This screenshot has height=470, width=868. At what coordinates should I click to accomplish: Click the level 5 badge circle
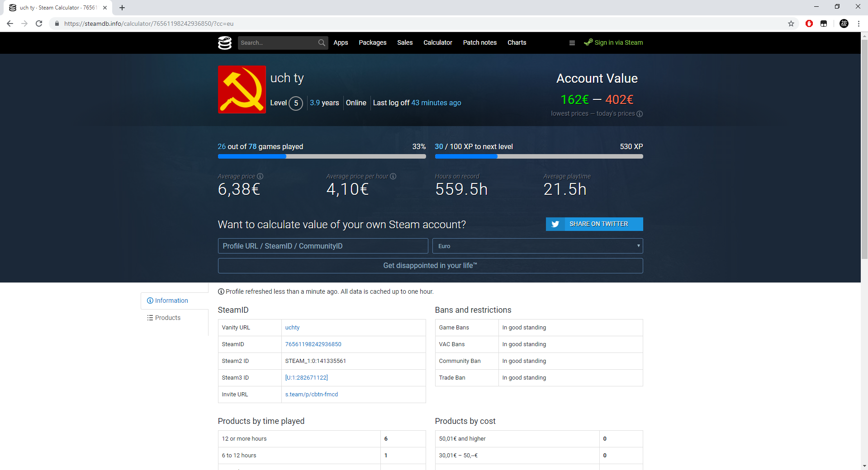click(296, 103)
